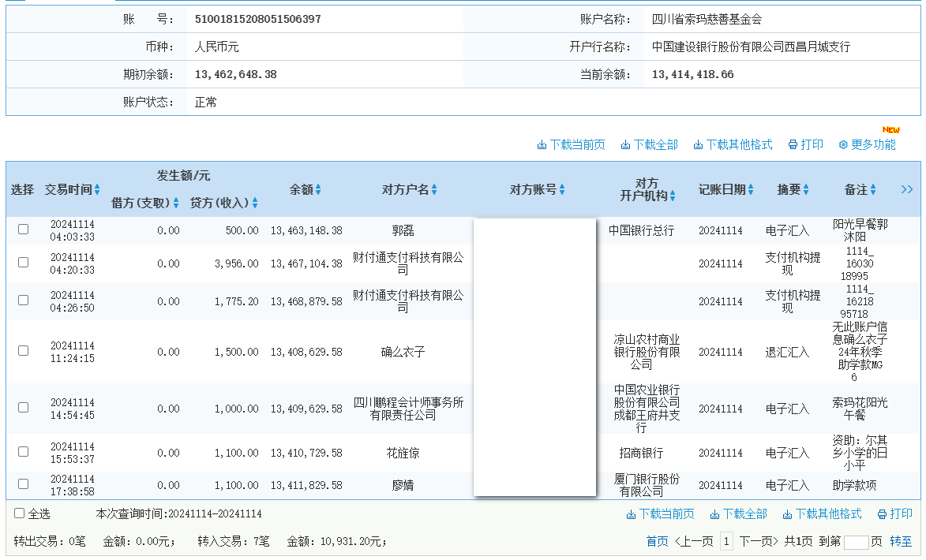Click 厦门银行股份有限公司 institution cell
This screenshot has width=926, height=560.
(647, 486)
